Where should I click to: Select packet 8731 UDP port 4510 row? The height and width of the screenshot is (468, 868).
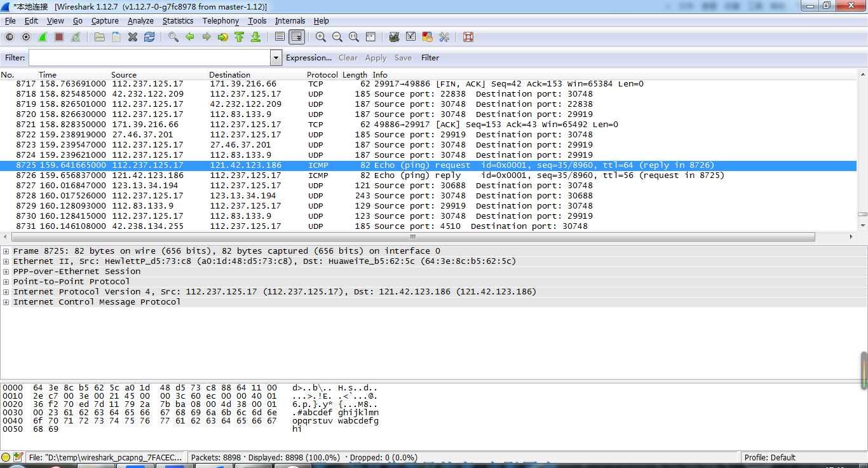[x=429, y=226]
